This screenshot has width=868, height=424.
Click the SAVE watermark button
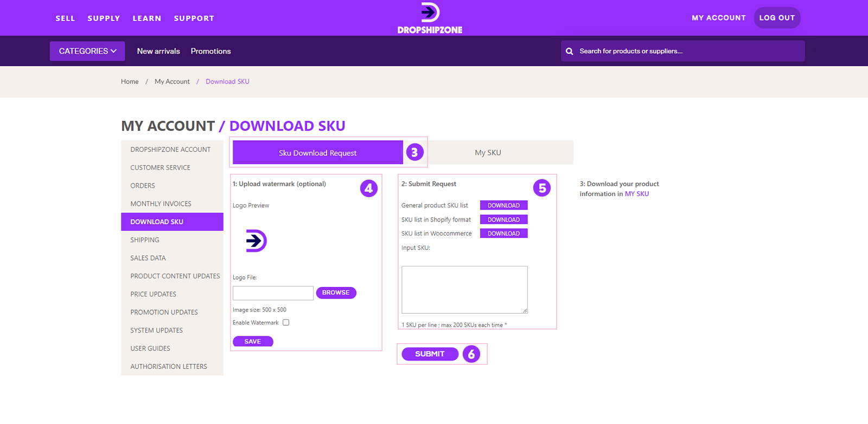coord(253,341)
